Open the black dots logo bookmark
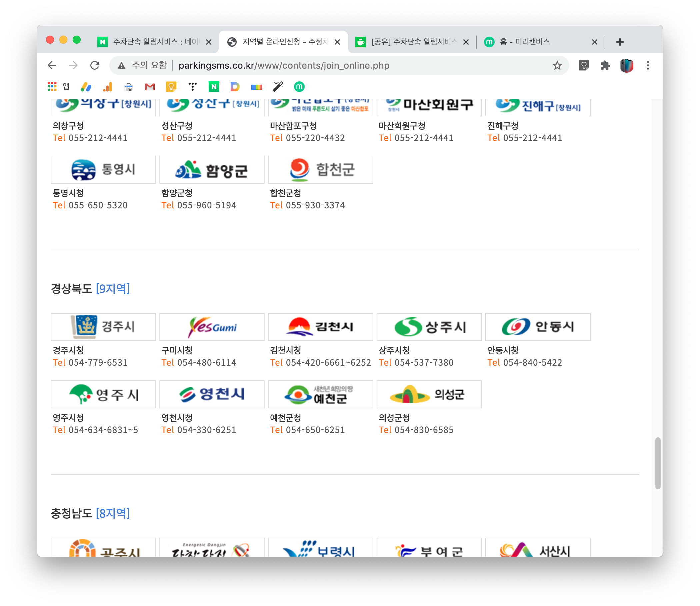 (192, 87)
